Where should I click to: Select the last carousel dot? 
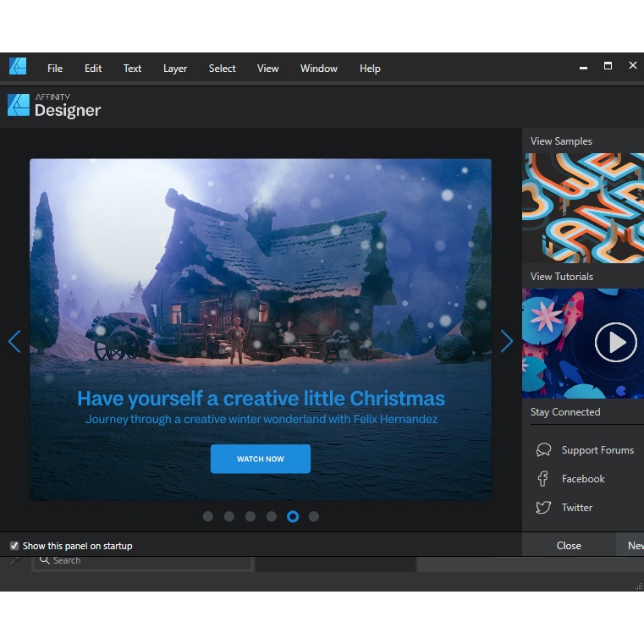pyautogui.click(x=314, y=516)
